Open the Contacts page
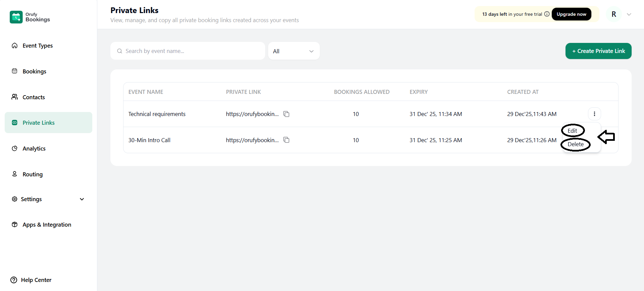The image size is (644, 291). 34,97
